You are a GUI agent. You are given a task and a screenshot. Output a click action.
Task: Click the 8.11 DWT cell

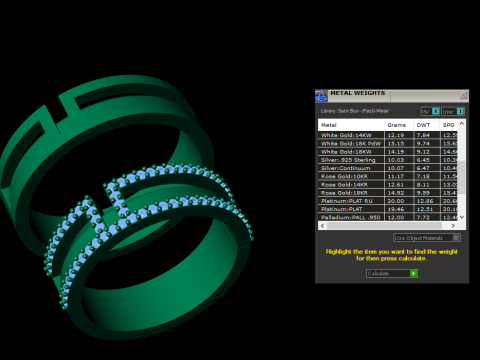(427, 185)
